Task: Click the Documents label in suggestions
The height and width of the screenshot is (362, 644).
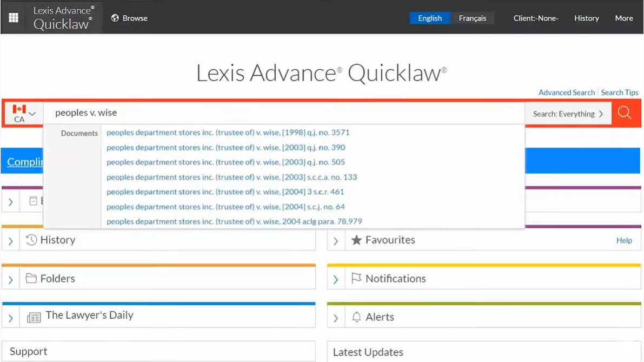Action: pyautogui.click(x=79, y=133)
